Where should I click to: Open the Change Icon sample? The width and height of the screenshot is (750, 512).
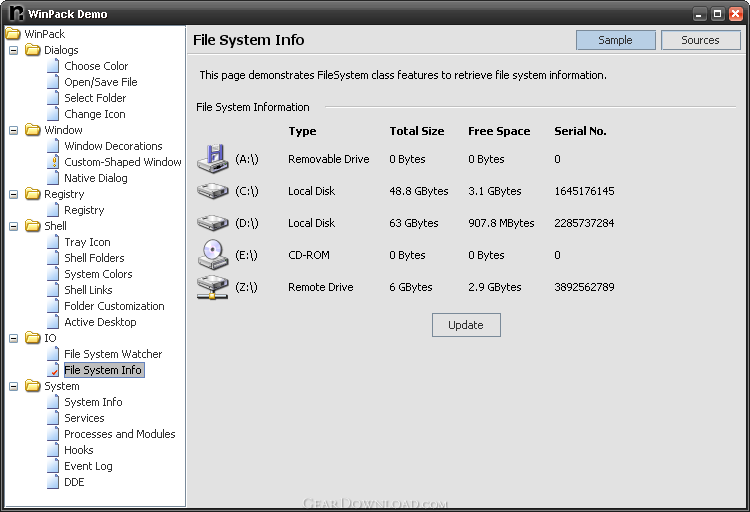[x=95, y=114]
